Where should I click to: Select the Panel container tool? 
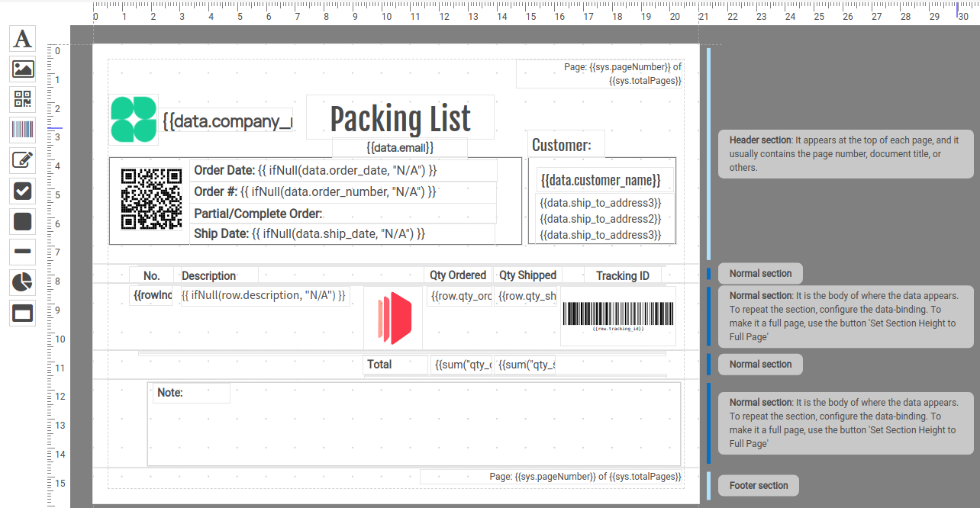tap(23, 313)
